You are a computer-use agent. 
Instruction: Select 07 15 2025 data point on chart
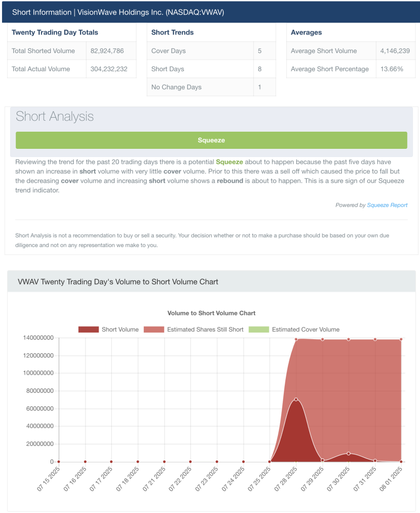tap(59, 461)
